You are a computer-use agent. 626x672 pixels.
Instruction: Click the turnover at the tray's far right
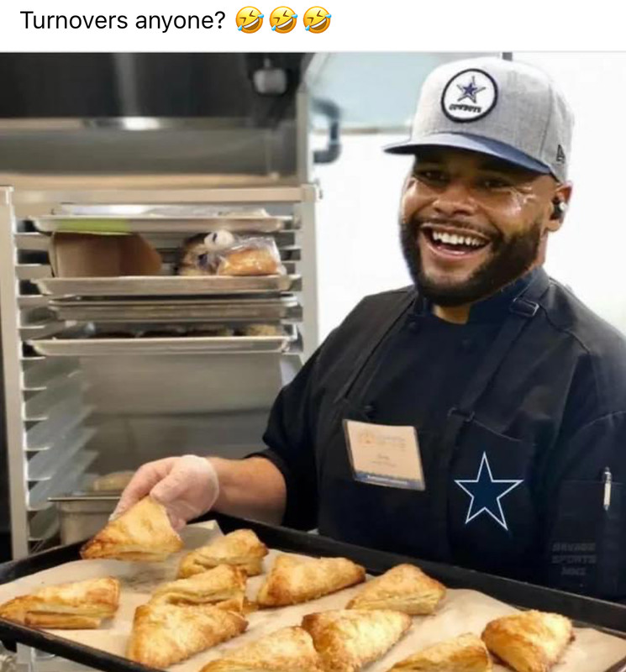529,640
